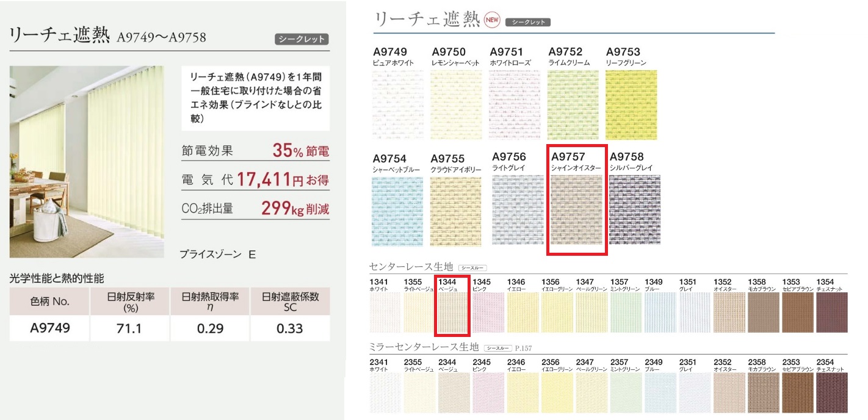Select center lace swatch 1357 ミントグリーン
The height and width of the screenshot is (420, 868).
(x=626, y=312)
